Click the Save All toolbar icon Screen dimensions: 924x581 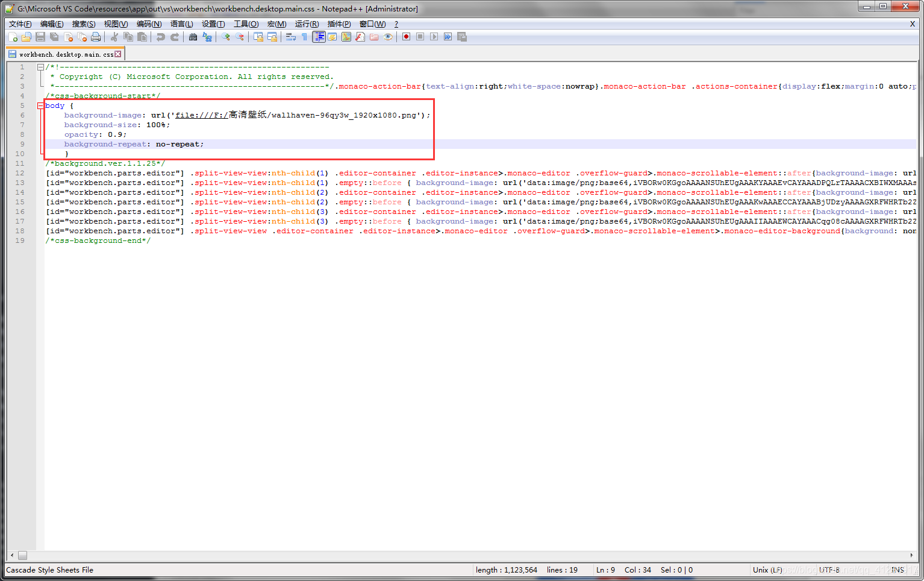(x=54, y=37)
